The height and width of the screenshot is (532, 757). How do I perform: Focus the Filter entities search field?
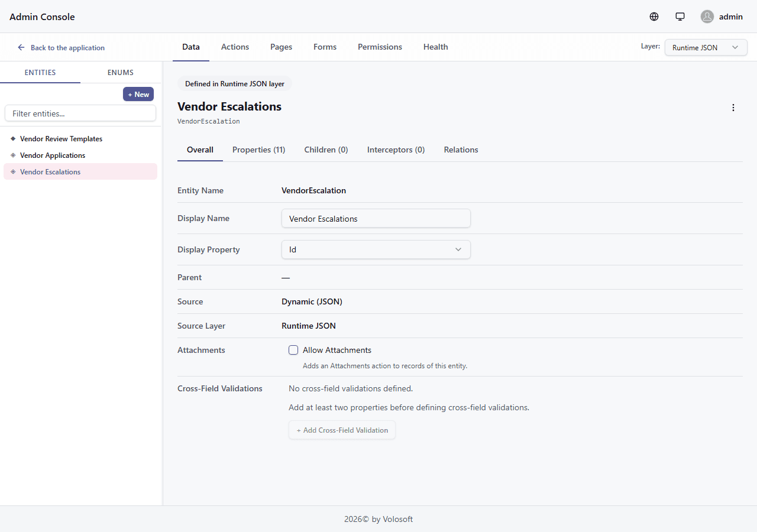(80, 113)
